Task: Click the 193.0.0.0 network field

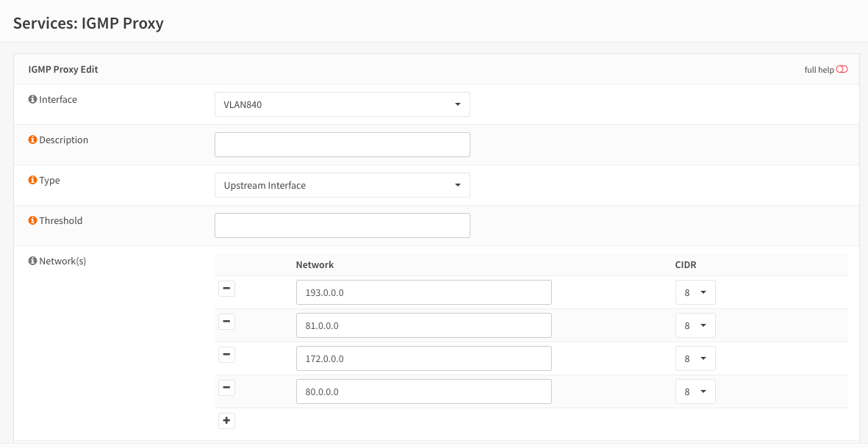Action: [423, 292]
